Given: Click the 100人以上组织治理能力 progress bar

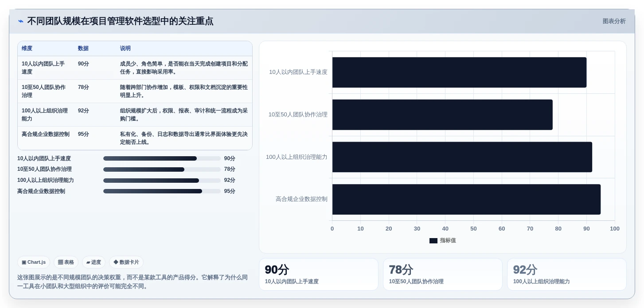Looking at the screenshot, I should pyautogui.click(x=162, y=181).
